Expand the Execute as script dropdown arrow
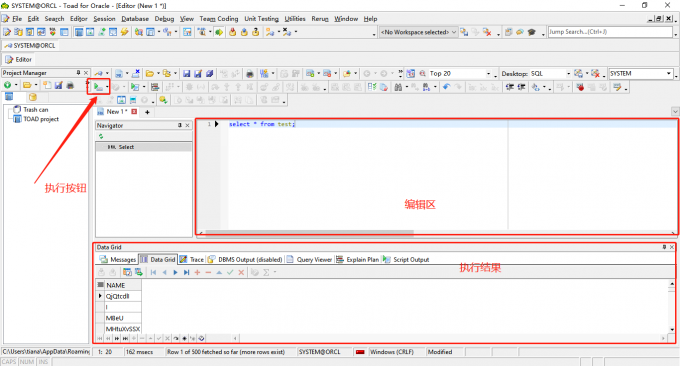The width and height of the screenshot is (680, 366). (x=144, y=87)
